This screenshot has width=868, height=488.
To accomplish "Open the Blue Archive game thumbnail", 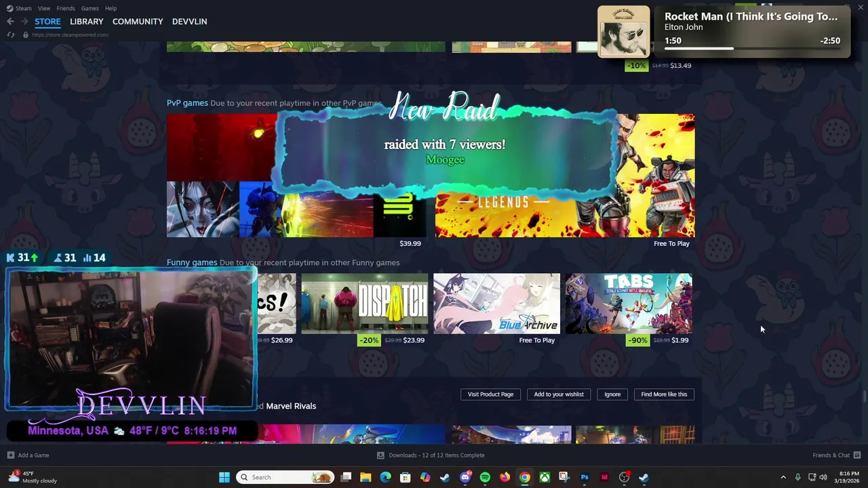I will [x=496, y=304].
